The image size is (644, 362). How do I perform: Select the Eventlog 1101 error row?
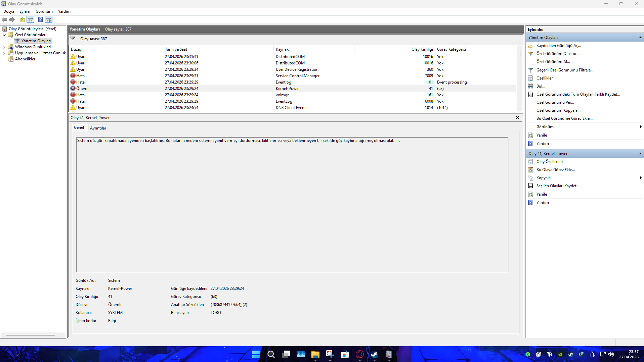292,82
